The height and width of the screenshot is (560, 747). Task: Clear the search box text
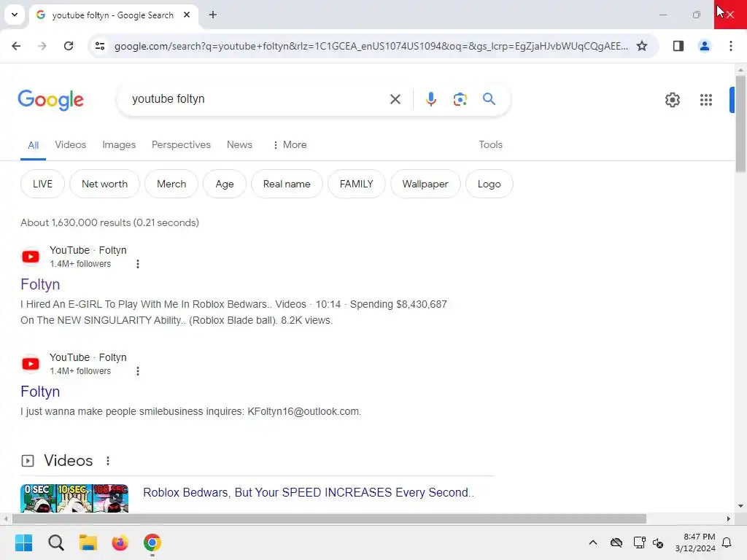pyautogui.click(x=395, y=99)
